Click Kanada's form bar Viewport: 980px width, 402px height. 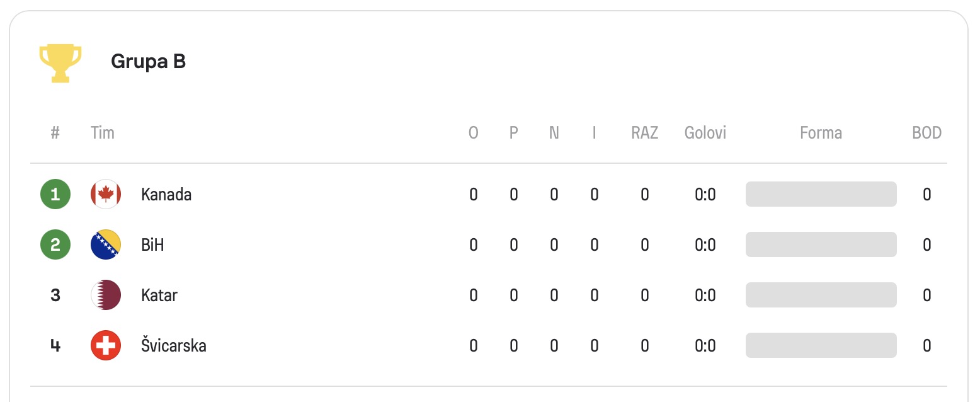click(x=821, y=194)
